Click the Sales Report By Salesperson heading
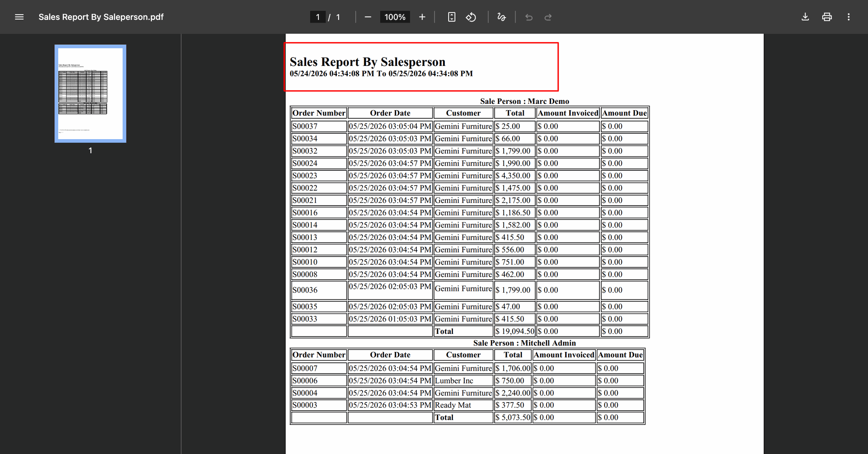868x454 pixels. [x=368, y=61]
